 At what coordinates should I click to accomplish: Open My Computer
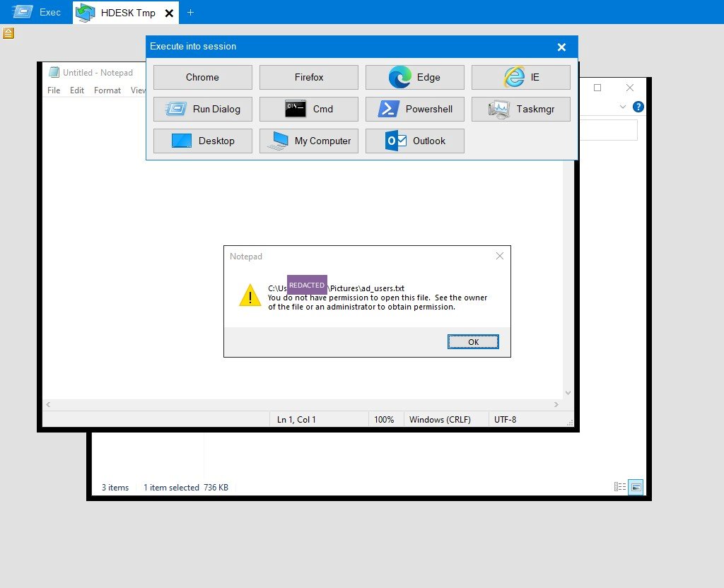click(x=309, y=141)
